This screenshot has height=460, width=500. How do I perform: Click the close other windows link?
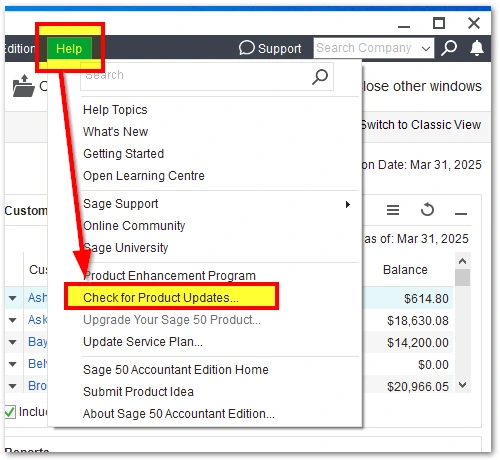tap(422, 86)
